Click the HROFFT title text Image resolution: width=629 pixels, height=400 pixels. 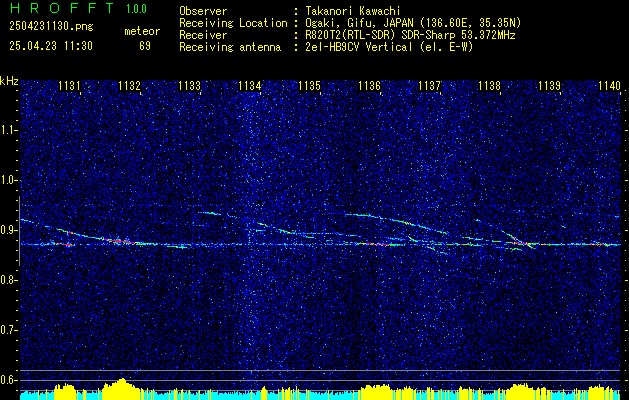(x=62, y=8)
